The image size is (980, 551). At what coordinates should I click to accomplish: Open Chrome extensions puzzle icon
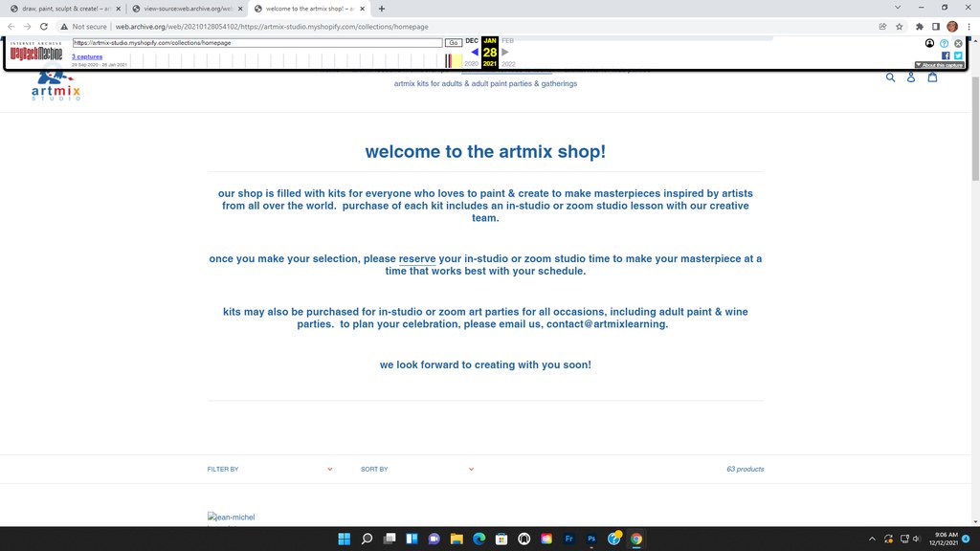pos(920,26)
